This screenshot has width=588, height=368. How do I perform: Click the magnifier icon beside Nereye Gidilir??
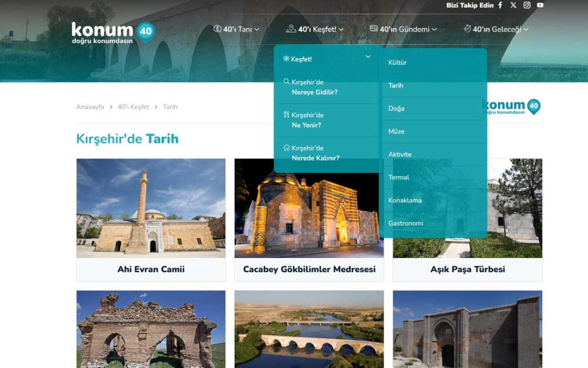coord(287,82)
